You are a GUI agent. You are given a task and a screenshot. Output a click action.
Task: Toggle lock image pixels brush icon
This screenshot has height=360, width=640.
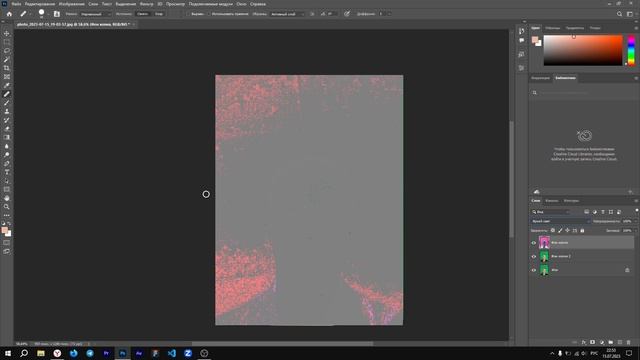pos(560,231)
